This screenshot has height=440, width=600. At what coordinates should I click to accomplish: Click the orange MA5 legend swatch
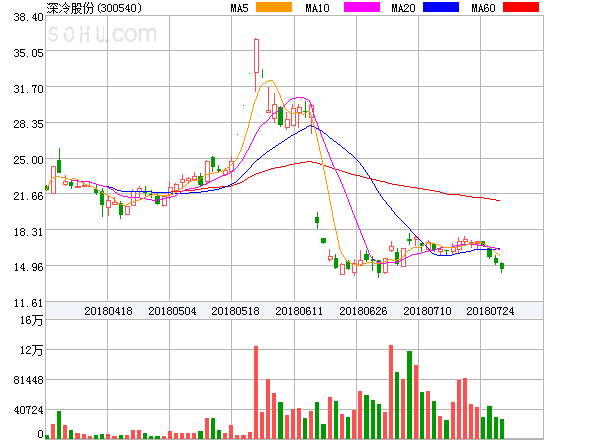point(274,7)
